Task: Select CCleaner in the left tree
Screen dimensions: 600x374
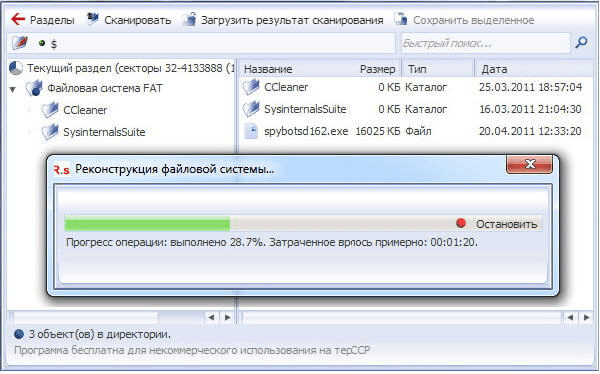Action: tap(85, 110)
